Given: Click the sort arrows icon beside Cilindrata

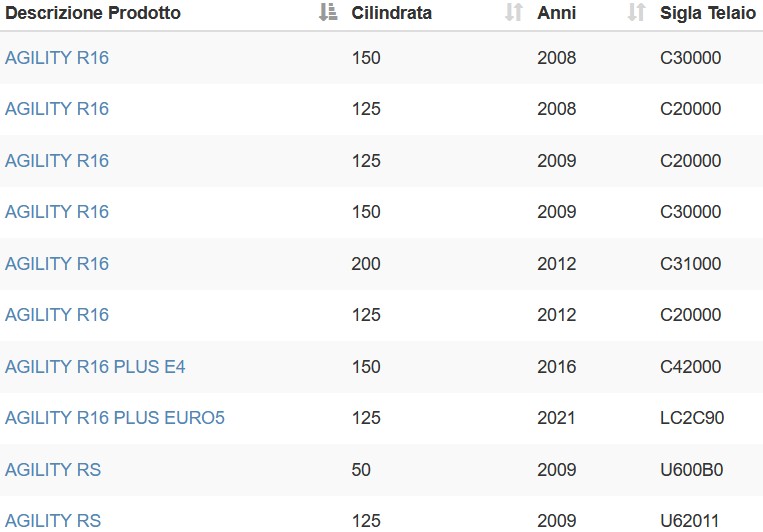Looking at the screenshot, I should click(x=514, y=12).
